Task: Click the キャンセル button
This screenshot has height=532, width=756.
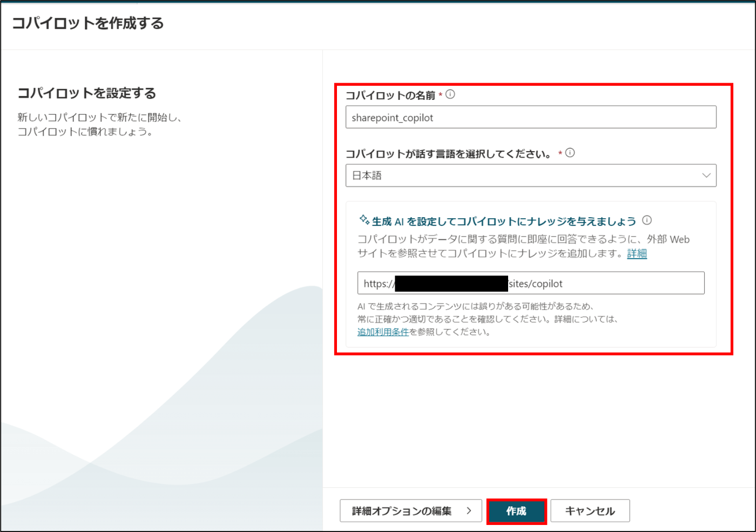Action: 590,511
